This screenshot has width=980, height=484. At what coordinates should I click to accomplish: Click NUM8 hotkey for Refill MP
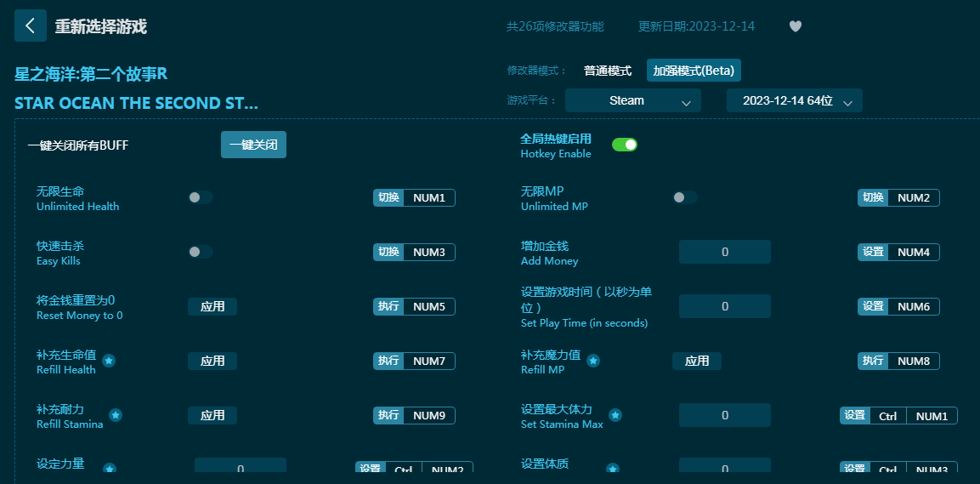click(914, 361)
